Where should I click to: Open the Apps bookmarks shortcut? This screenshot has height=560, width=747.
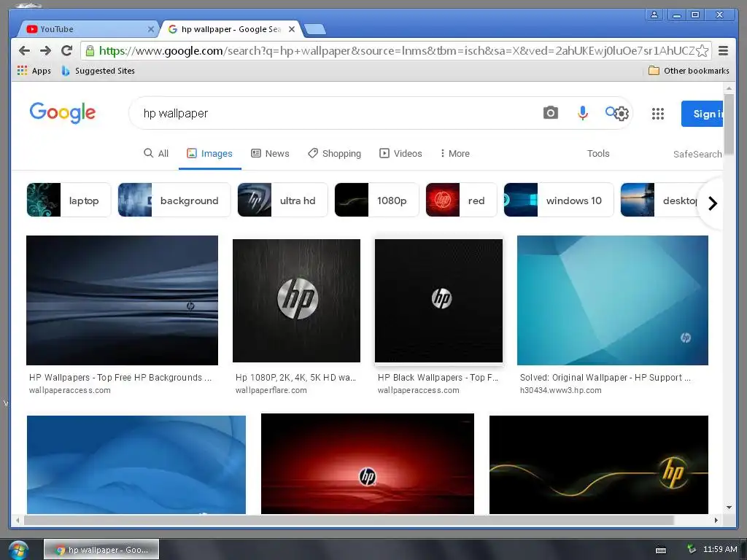coord(34,71)
